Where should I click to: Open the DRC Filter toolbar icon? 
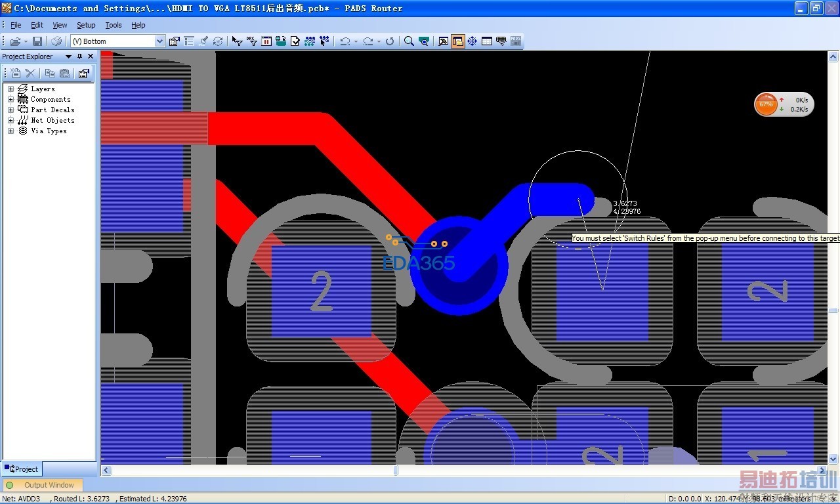click(252, 41)
